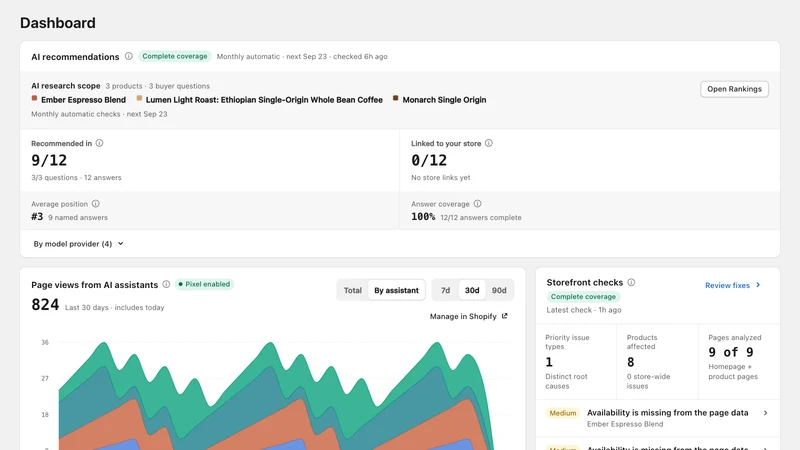
Task: Select the 90d time range
Action: (499, 290)
